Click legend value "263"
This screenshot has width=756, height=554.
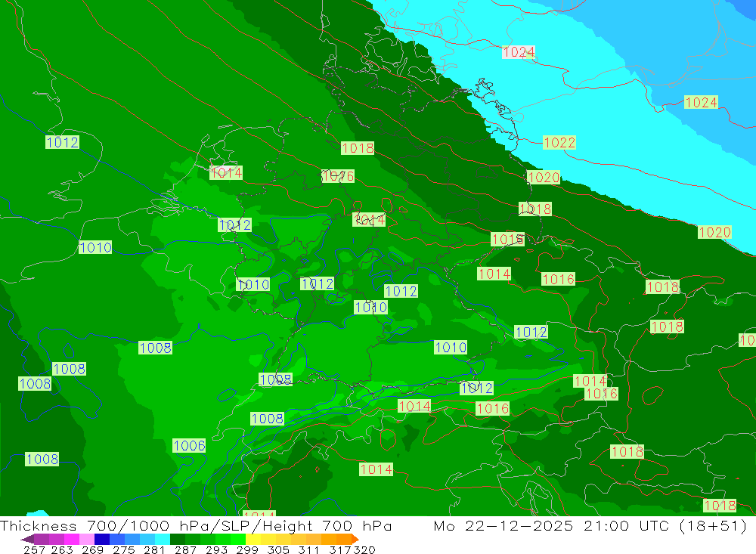tap(61, 549)
